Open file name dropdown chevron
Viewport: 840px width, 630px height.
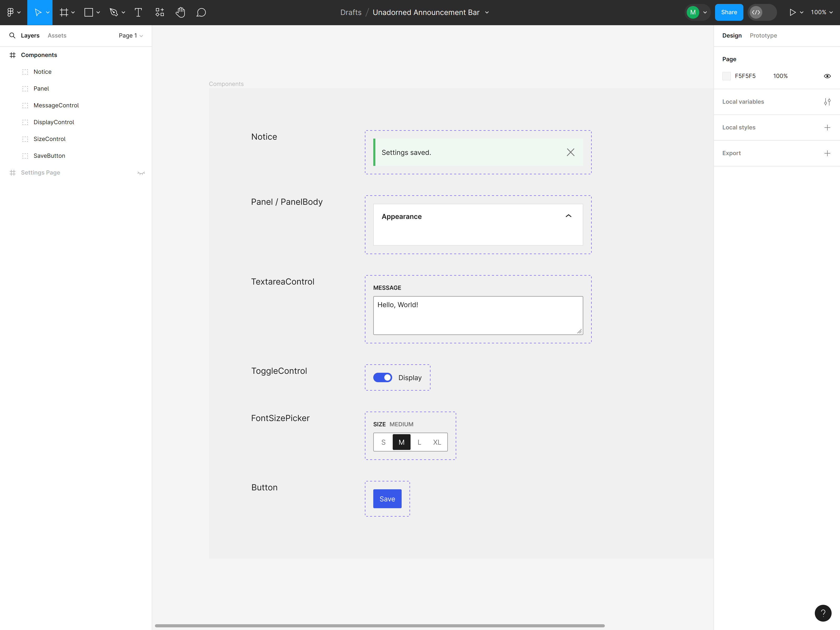click(x=487, y=13)
